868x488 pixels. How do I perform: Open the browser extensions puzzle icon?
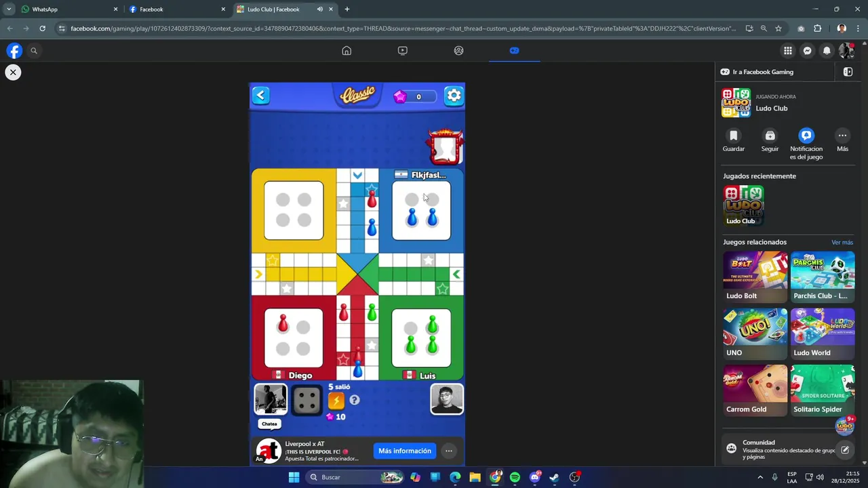tap(817, 28)
